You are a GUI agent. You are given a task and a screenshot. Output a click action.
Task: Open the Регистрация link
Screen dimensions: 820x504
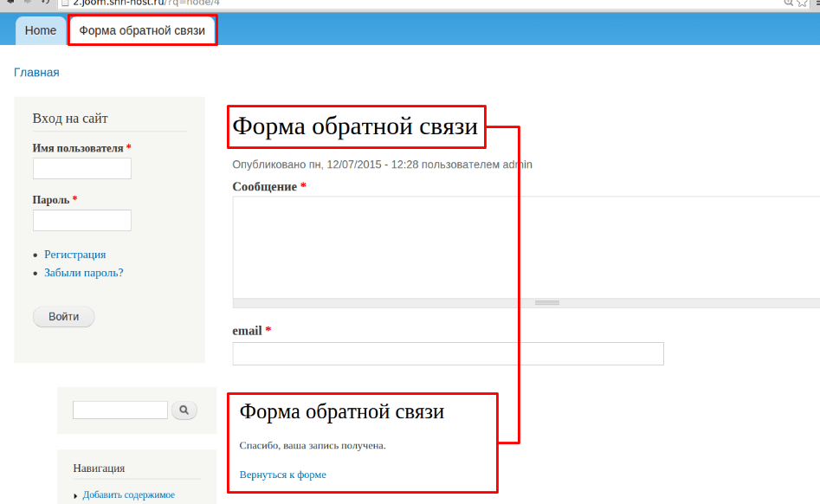click(x=75, y=255)
